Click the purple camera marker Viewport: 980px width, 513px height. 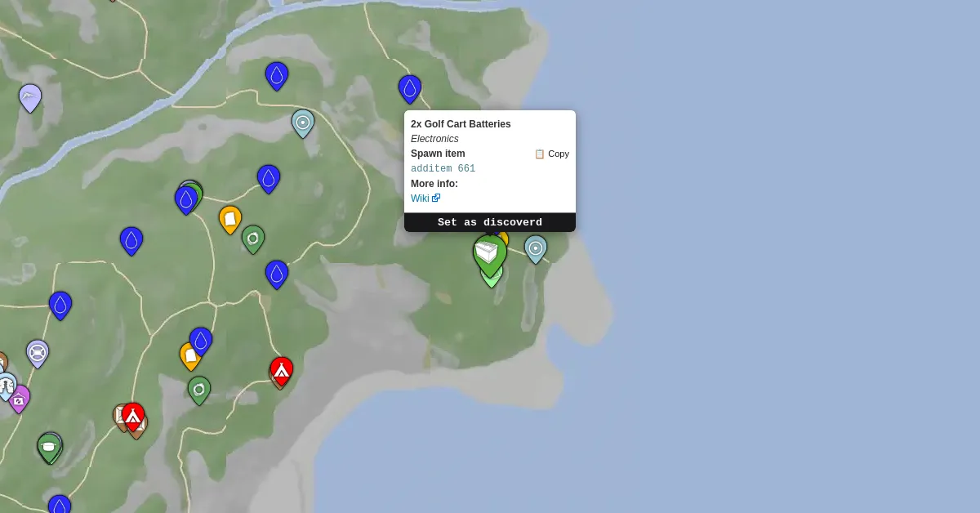(19, 399)
